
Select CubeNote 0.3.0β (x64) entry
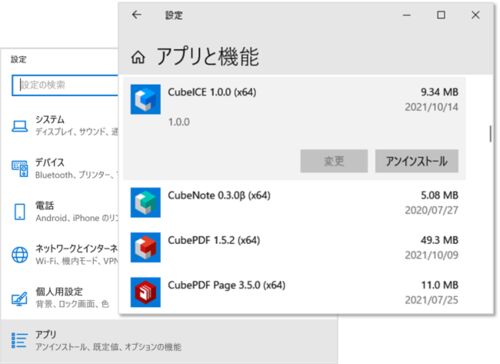tap(294, 202)
